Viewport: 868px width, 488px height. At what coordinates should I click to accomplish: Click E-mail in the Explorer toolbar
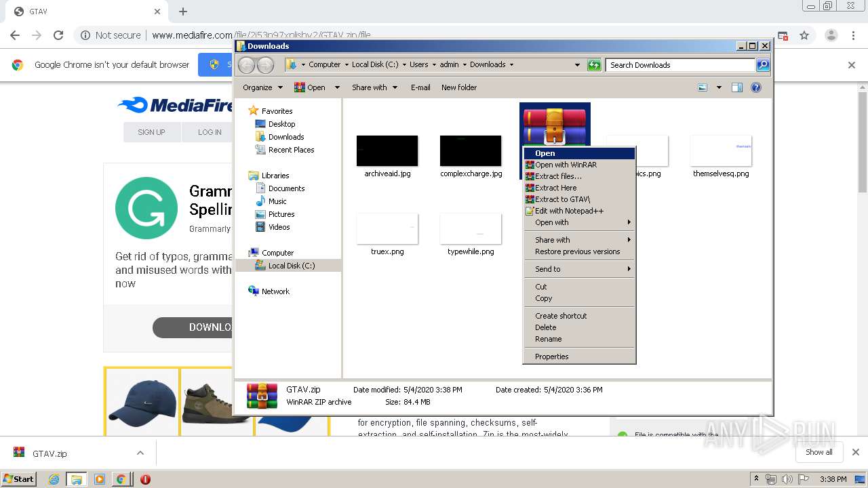point(420,87)
